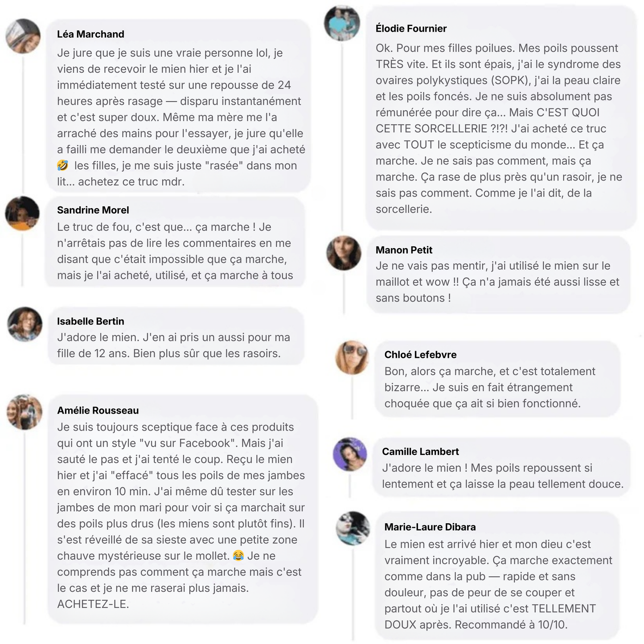Viewport: 644px width, 644px height.
Task: Select the Amélie Rousseau name
Action: pyautogui.click(x=98, y=410)
